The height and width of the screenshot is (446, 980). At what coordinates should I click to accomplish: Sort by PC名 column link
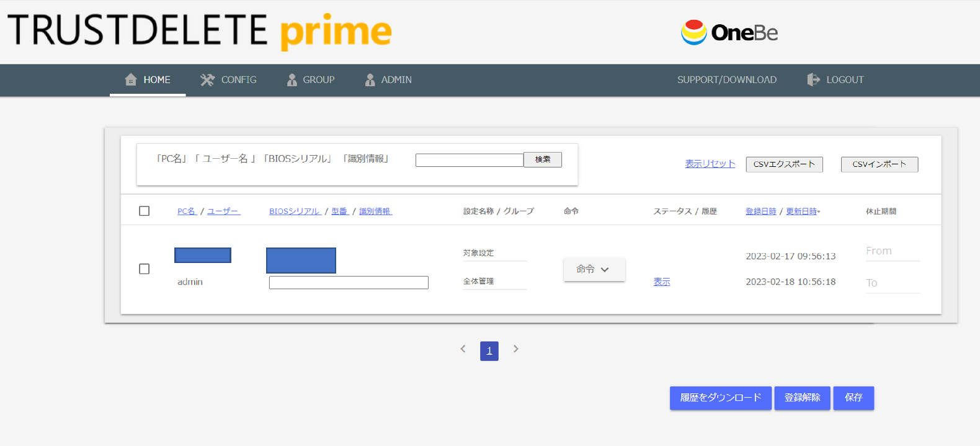(187, 211)
